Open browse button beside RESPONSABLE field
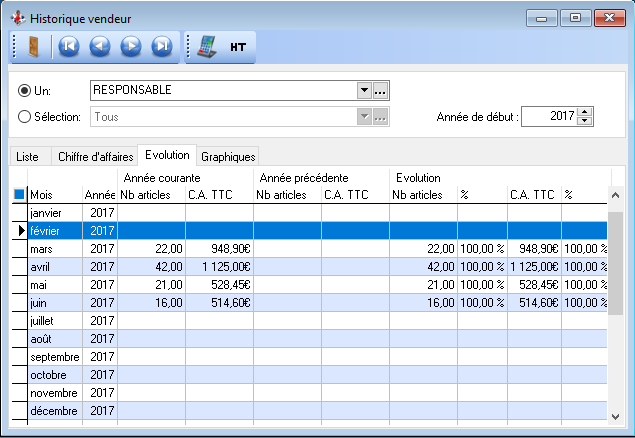The image size is (635, 438). coord(381,91)
